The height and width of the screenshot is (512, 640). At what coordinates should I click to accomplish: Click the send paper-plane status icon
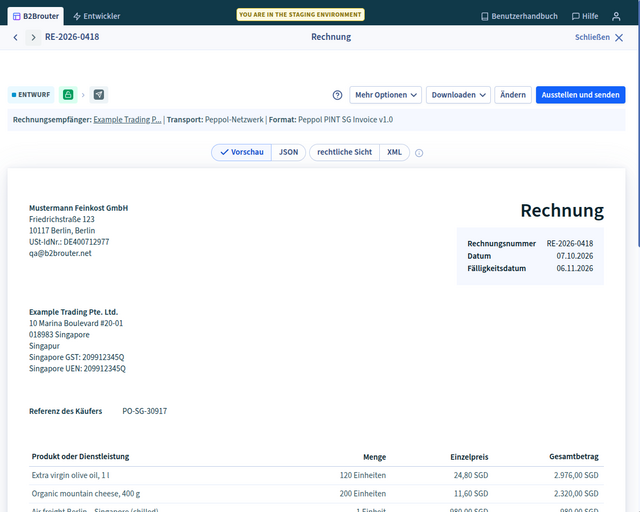click(99, 95)
